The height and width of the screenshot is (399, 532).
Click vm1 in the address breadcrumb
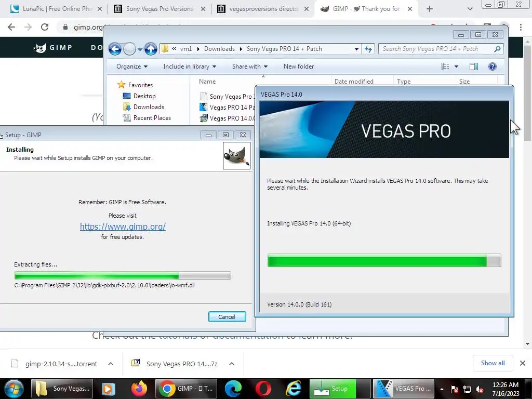click(x=186, y=49)
